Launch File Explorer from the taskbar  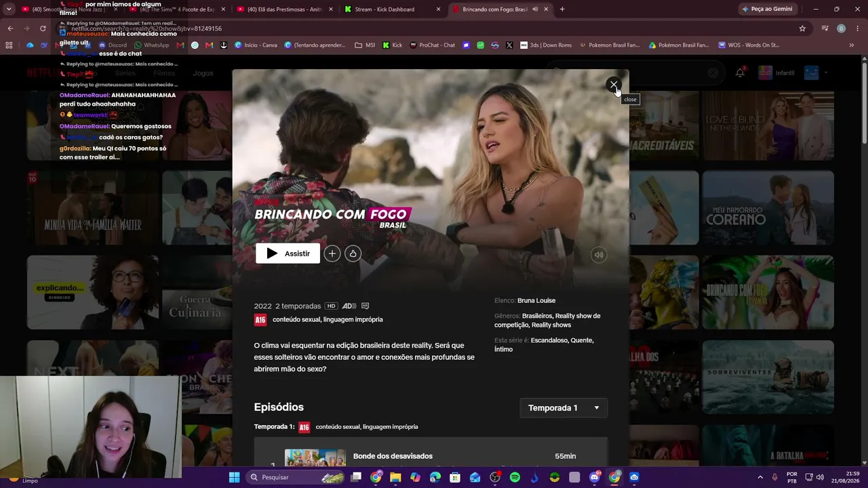pyautogui.click(x=395, y=477)
